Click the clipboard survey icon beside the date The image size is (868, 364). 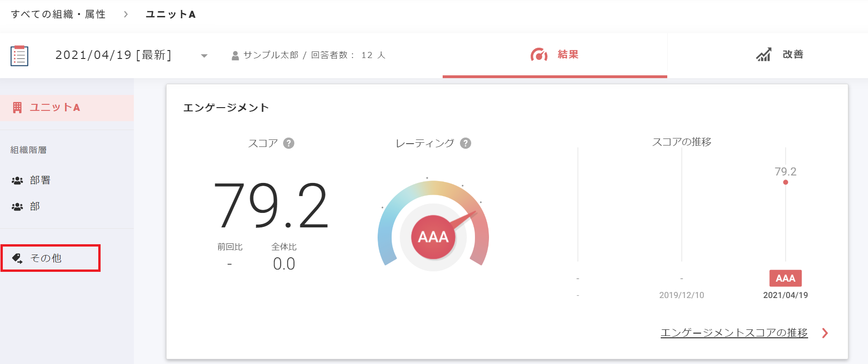click(19, 55)
